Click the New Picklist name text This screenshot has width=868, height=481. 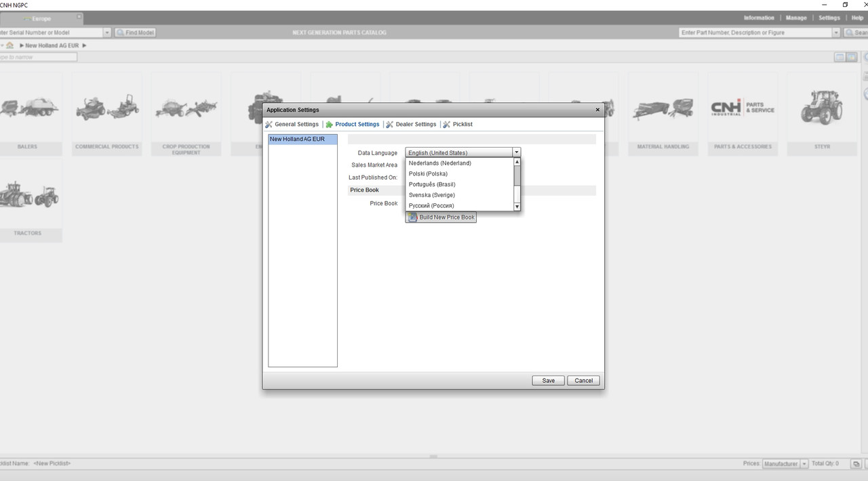(x=52, y=463)
